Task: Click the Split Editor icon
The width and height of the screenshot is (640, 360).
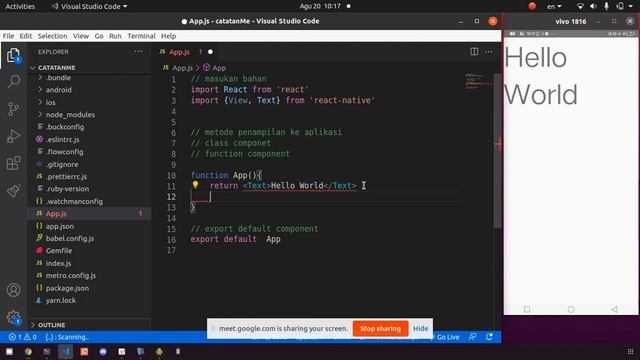Action: [x=474, y=52]
